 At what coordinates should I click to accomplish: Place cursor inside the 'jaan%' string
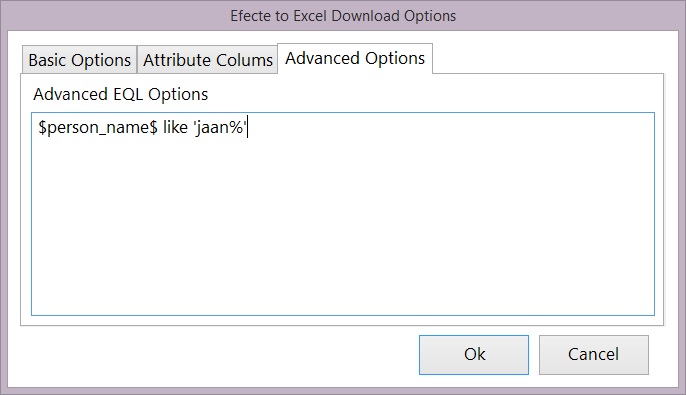[220, 127]
